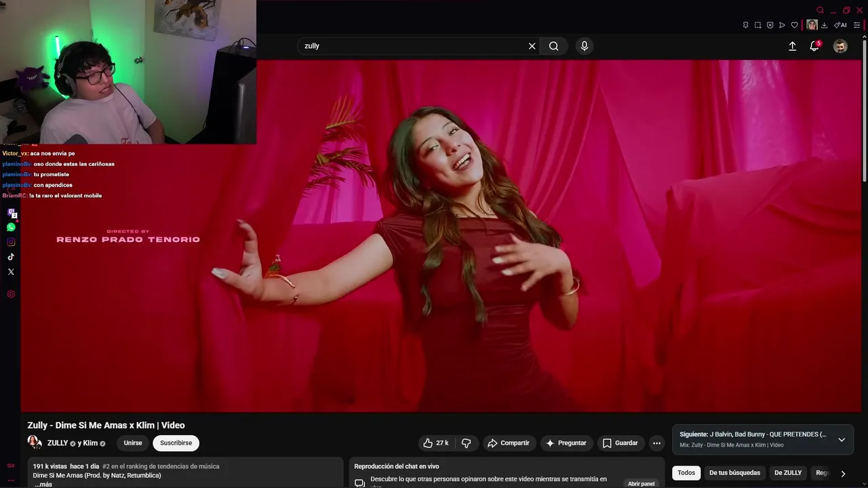Click Guardar to save video

coord(620,443)
